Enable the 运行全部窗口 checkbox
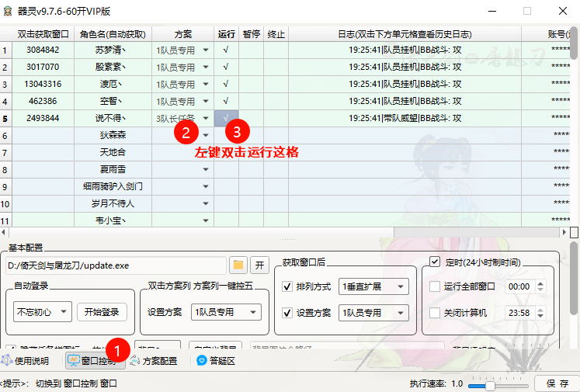 tap(435, 286)
